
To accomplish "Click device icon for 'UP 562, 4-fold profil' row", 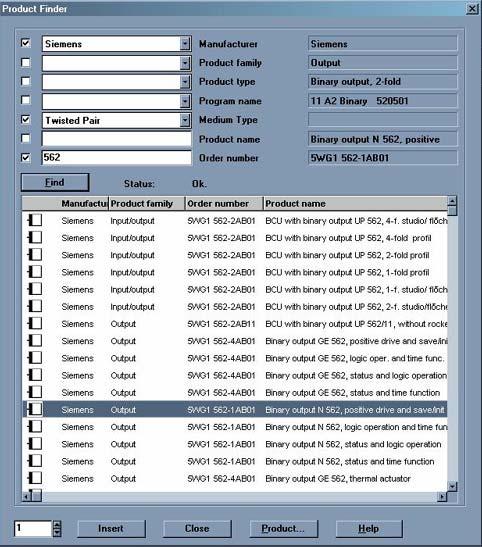I will pyautogui.click(x=35, y=238).
